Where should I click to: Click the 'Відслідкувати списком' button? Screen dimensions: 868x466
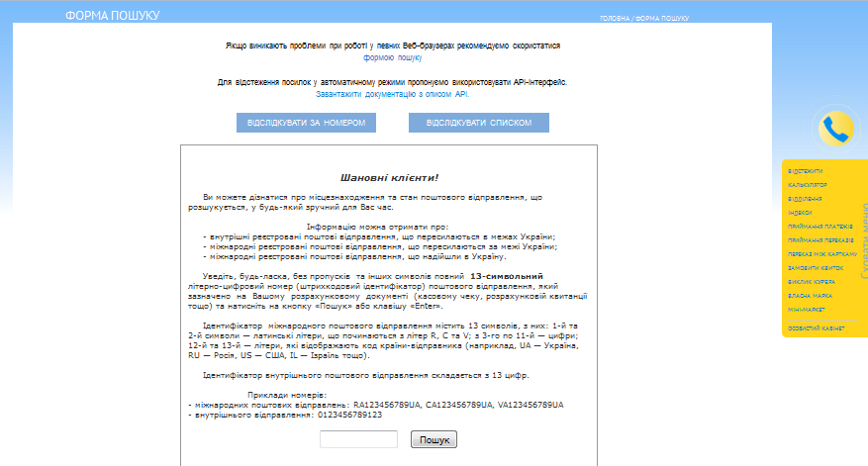coord(479,123)
